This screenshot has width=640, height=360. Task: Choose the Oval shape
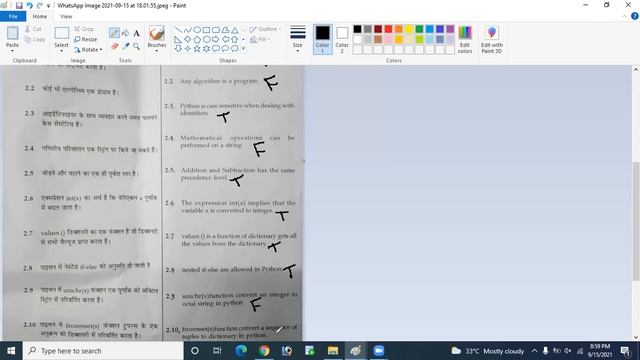197,30
